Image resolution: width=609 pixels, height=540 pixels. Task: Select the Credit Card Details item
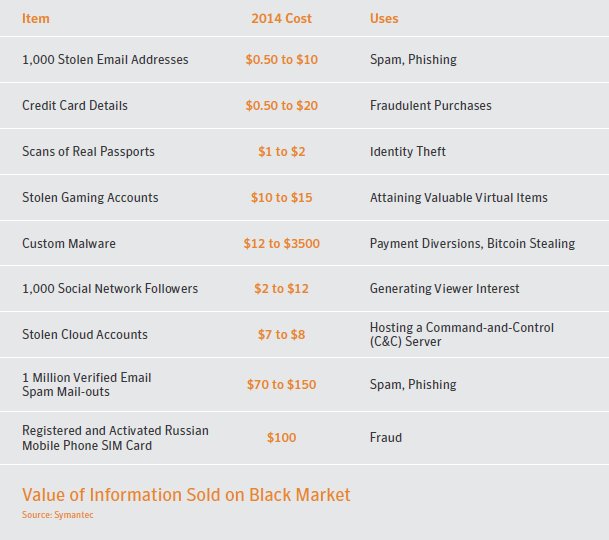pyautogui.click(x=75, y=105)
